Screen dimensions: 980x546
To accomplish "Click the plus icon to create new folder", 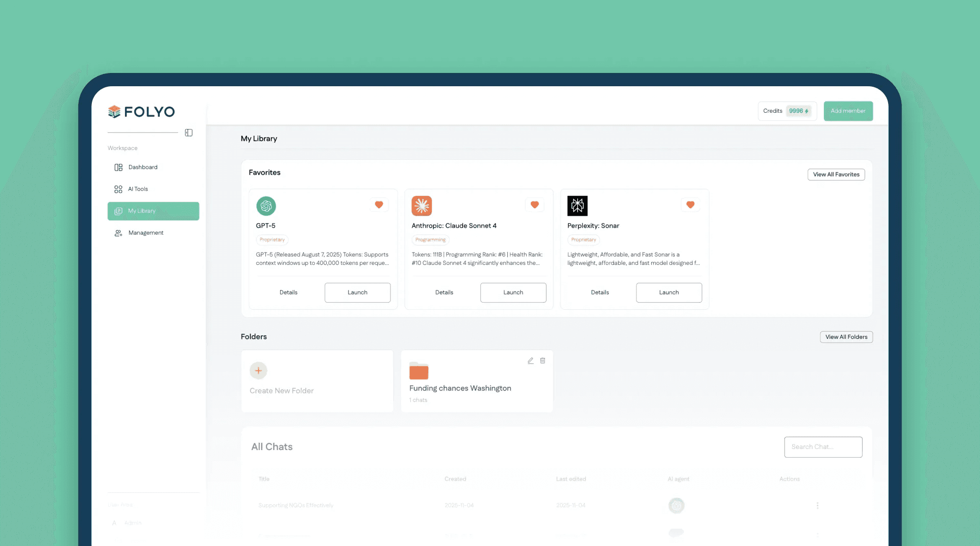I will point(258,370).
